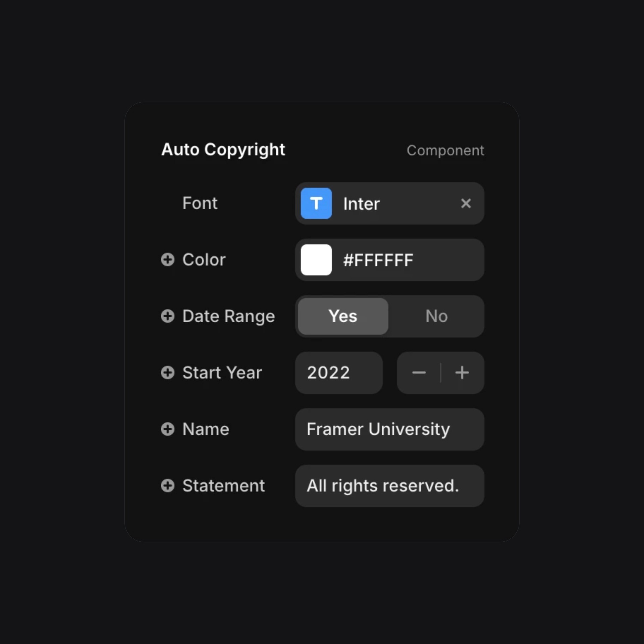Click the remove font 'x' icon
This screenshot has height=644, width=644.
[466, 204]
